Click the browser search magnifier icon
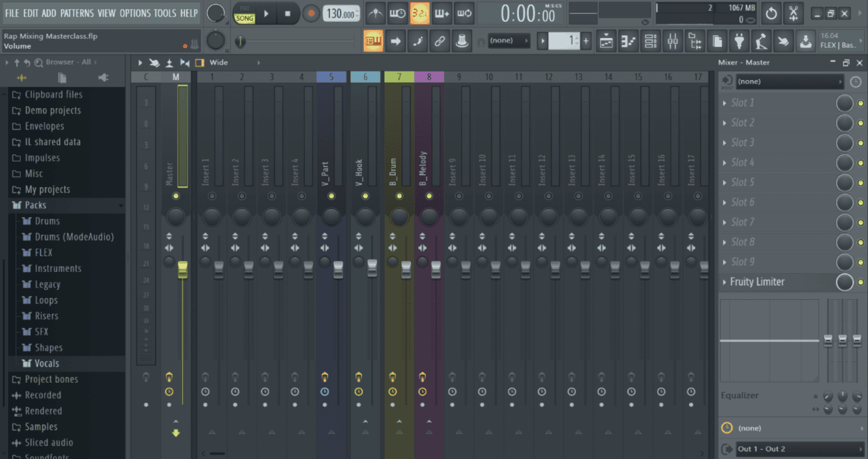868x459 pixels. tap(39, 62)
